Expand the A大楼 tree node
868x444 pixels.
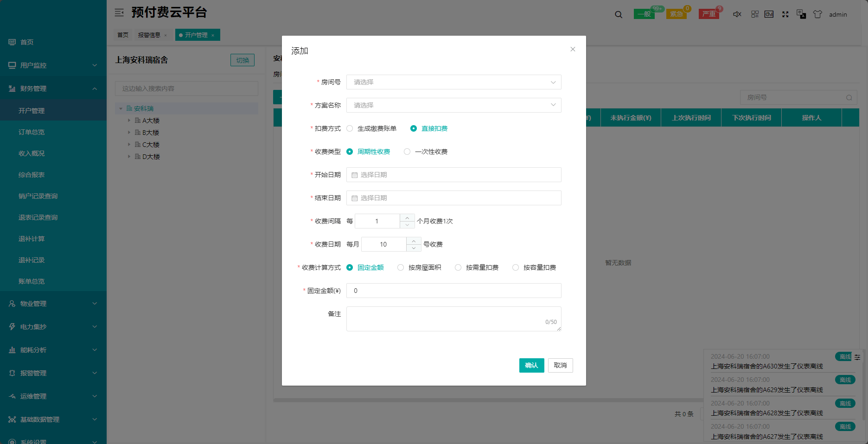click(x=129, y=121)
